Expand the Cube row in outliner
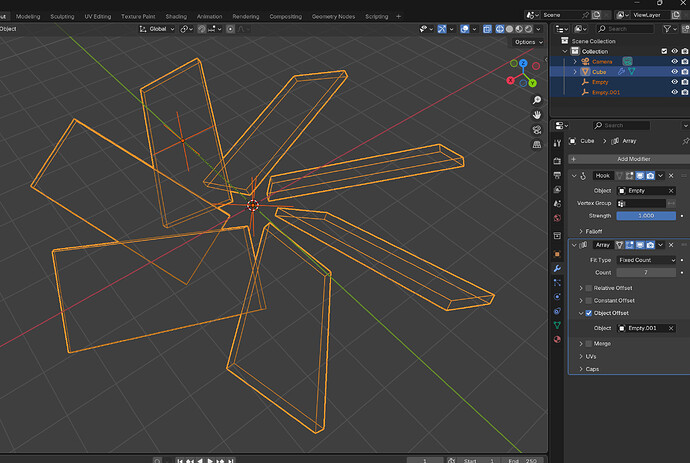This screenshot has width=690, height=463. point(575,71)
